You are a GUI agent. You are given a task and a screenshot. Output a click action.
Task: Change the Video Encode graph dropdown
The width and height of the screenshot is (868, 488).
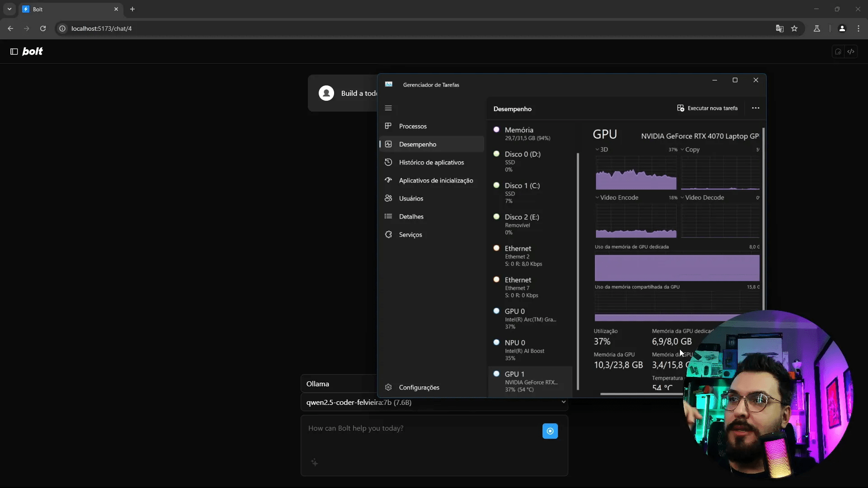(x=617, y=197)
